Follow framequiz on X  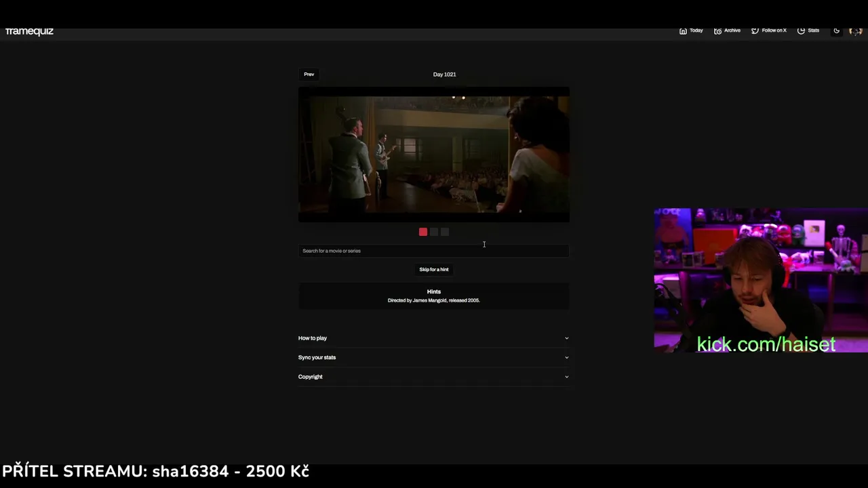point(768,30)
